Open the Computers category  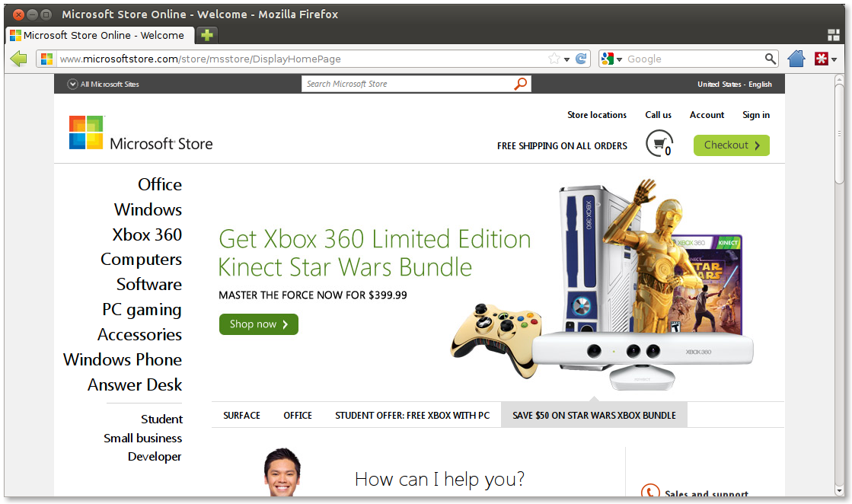142,260
